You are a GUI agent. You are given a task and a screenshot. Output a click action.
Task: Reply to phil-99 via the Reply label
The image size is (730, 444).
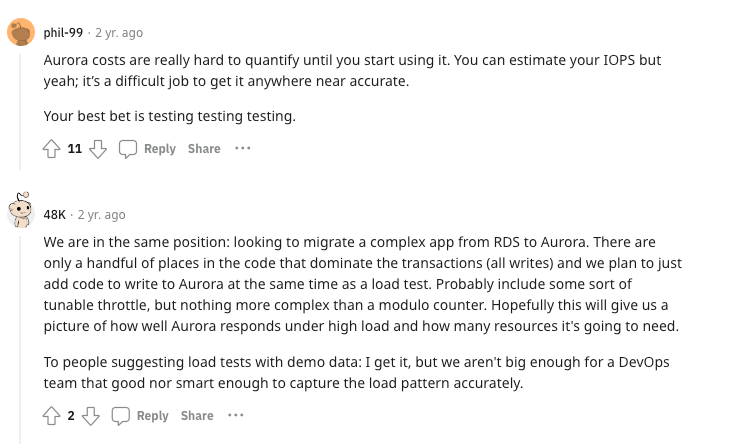(160, 149)
